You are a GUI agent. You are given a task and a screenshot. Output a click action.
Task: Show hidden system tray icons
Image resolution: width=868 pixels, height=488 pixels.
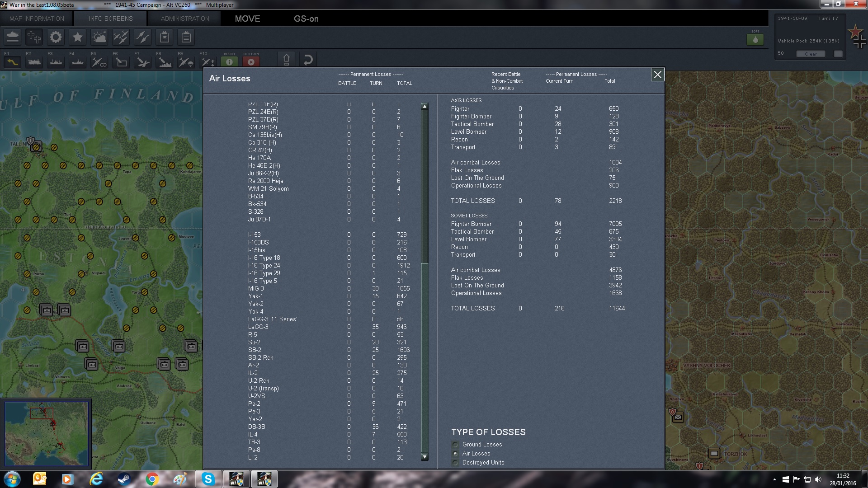pyautogui.click(x=774, y=479)
